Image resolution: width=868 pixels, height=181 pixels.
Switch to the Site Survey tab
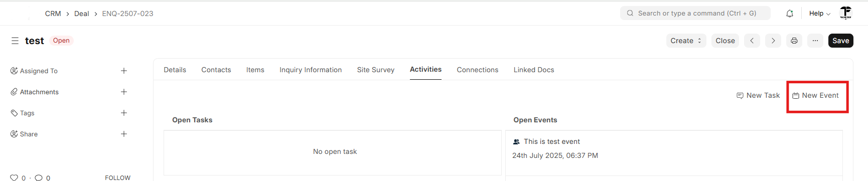(376, 70)
